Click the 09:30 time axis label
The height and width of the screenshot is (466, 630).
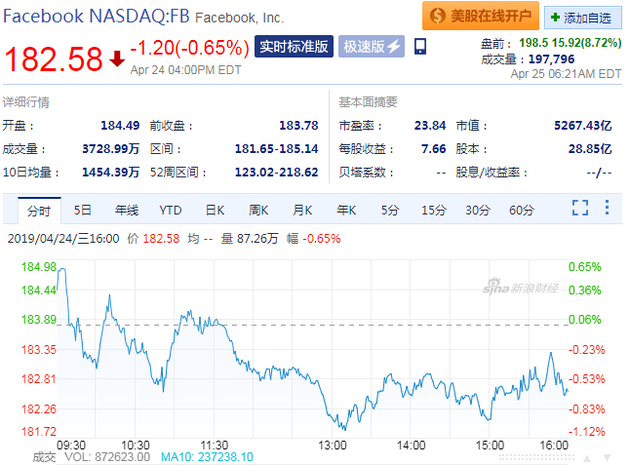click(x=71, y=445)
